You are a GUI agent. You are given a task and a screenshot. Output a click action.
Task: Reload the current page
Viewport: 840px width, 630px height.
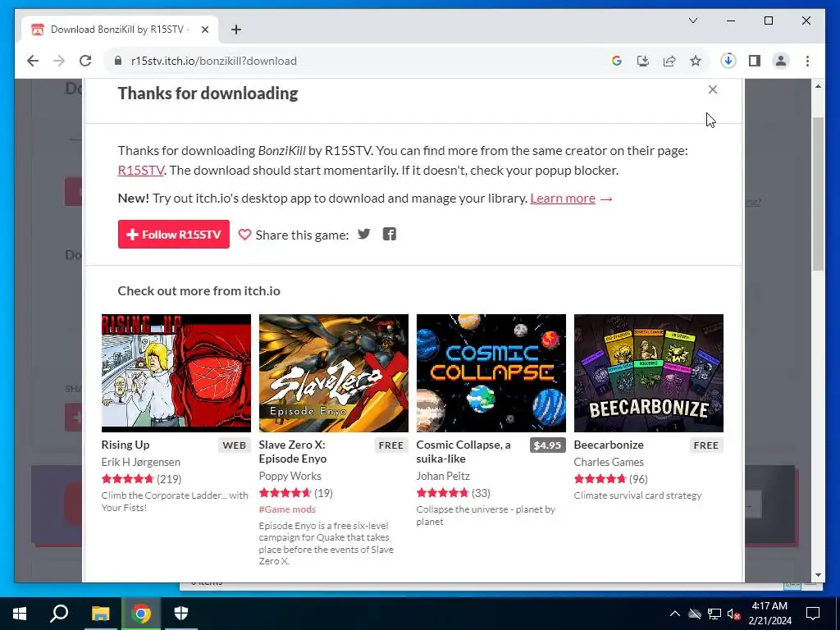point(85,61)
